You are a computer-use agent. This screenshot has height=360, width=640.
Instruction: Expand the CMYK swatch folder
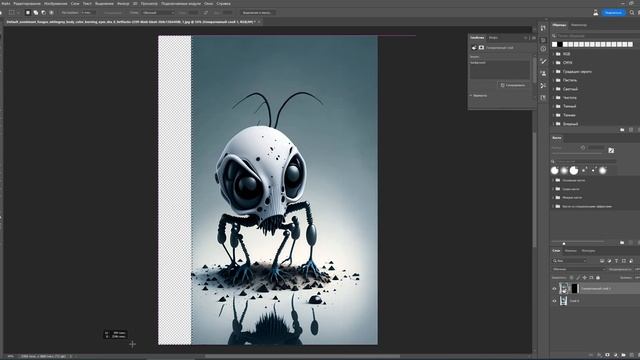tap(553, 63)
